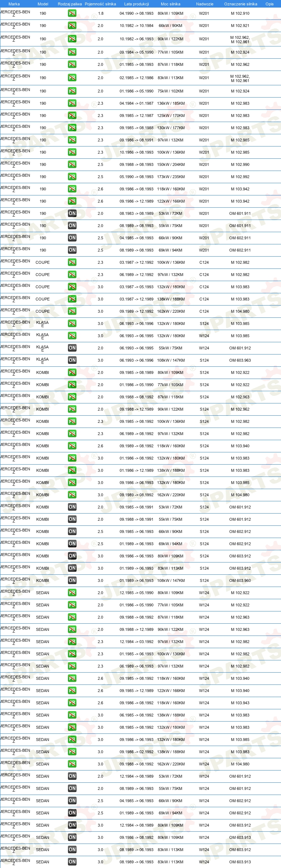Click petrol icon in 136kW / 185KM row
The height and width of the screenshot is (868, 281).
pyautogui.click(x=72, y=103)
